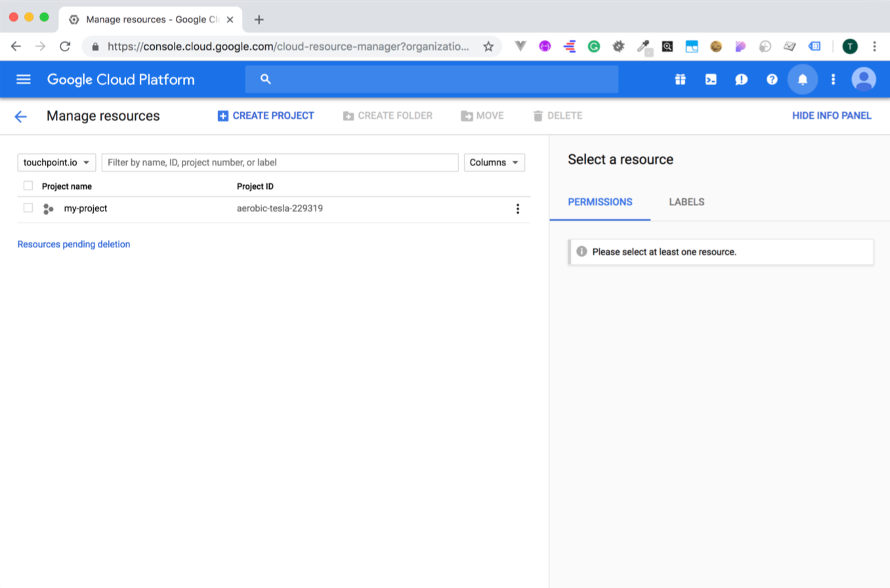Open the help question mark icon
Viewport: 890px width, 588px height.
tap(772, 79)
